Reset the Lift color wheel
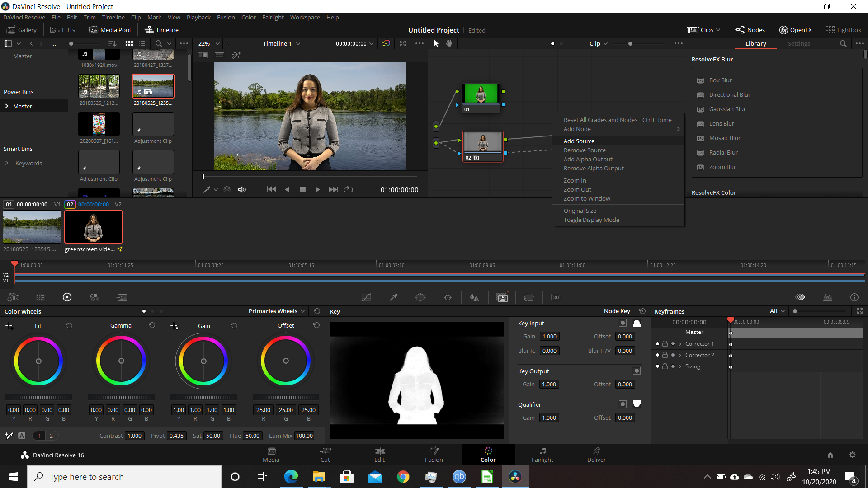The height and width of the screenshot is (488, 868). pyautogui.click(x=69, y=325)
